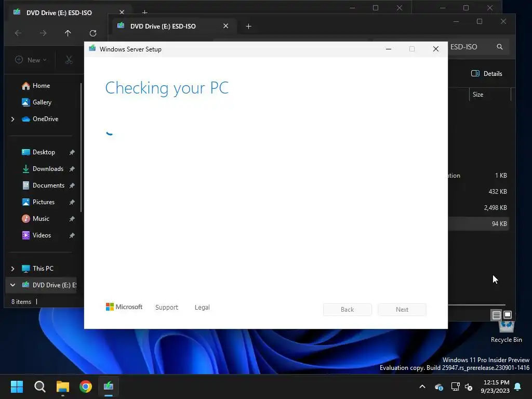532x399 pixels.
Task: Expand the OneDrive tree node
Action: [x=12, y=119]
